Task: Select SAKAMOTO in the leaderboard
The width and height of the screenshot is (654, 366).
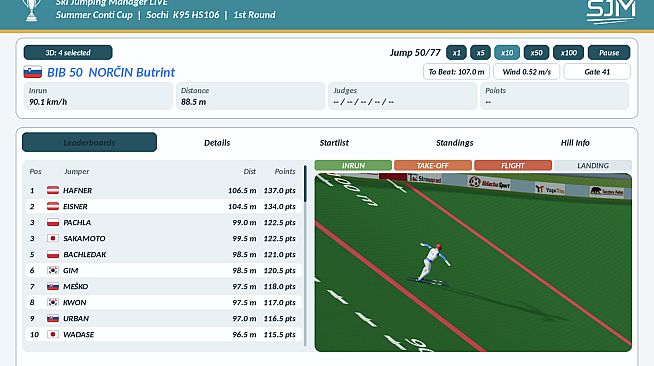Action: coord(164,238)
